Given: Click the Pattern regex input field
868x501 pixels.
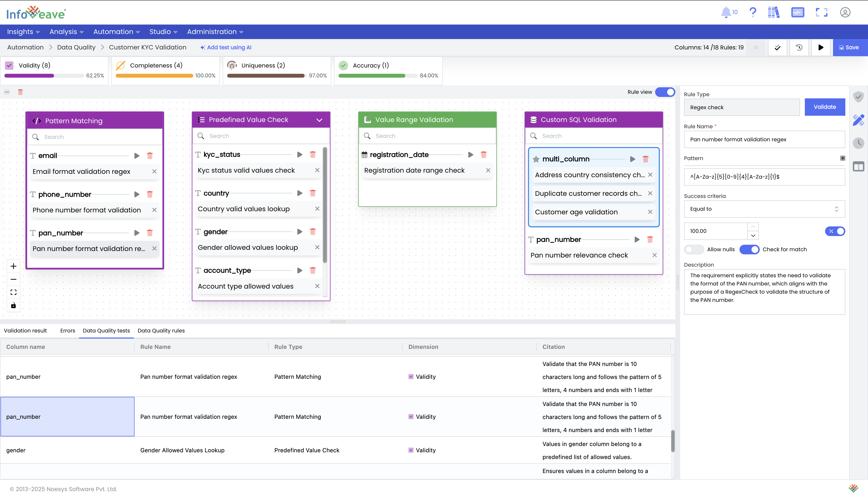Looking at the screenshot, I should point(764,177).
